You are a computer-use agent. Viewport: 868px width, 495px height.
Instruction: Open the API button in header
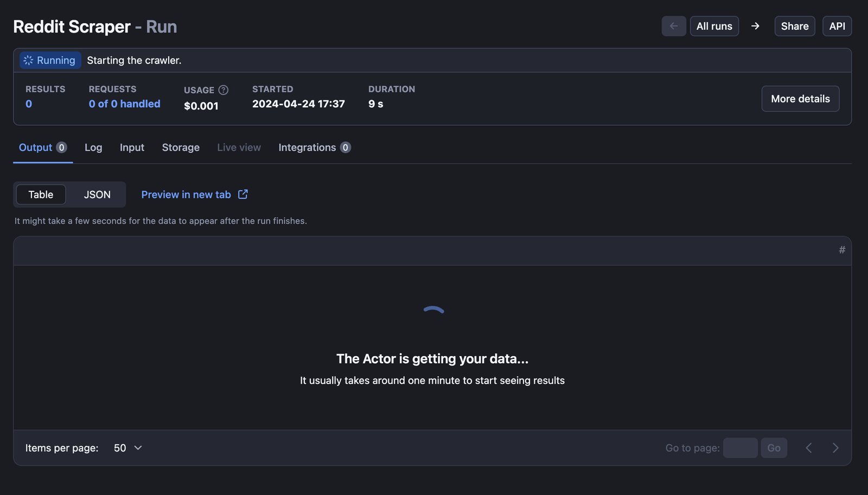point(837,26)
